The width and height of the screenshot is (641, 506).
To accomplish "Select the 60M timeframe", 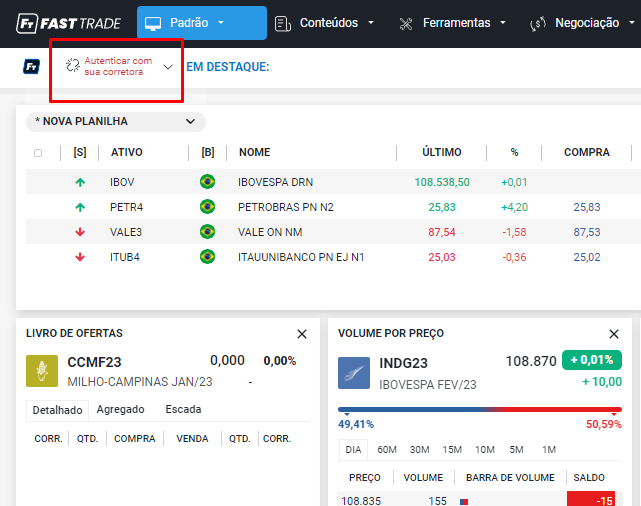I will [x=387, y=450].
